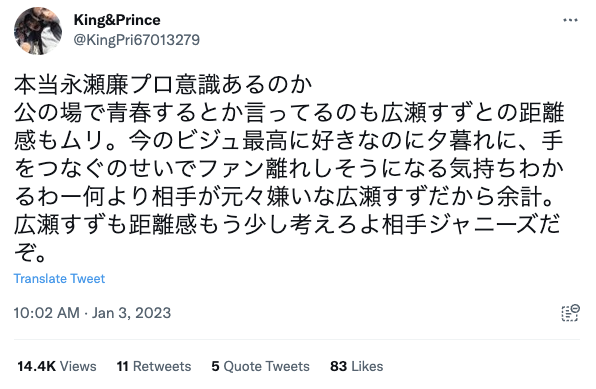Screen dimensions: 596x389
Task: Open the King&Prince display name
Action: coord(117,20)
